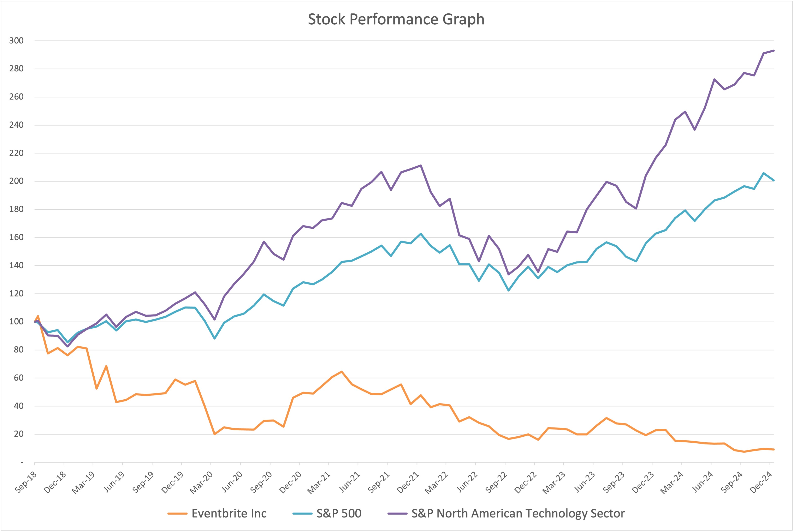Click the Stock Performance Graph title
The width and height of the screenshot is (794, 532).
[396, 19]
